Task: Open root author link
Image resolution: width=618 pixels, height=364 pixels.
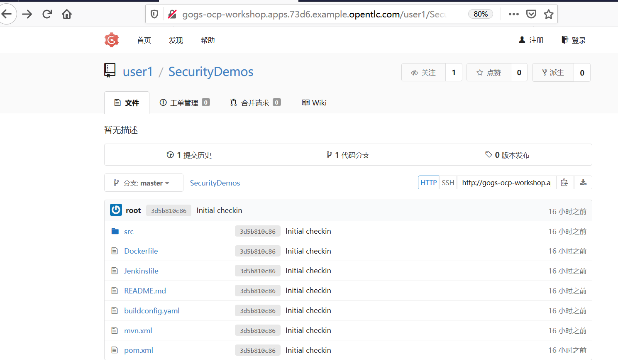Action: pyautogui.click(x=133, y=210)
